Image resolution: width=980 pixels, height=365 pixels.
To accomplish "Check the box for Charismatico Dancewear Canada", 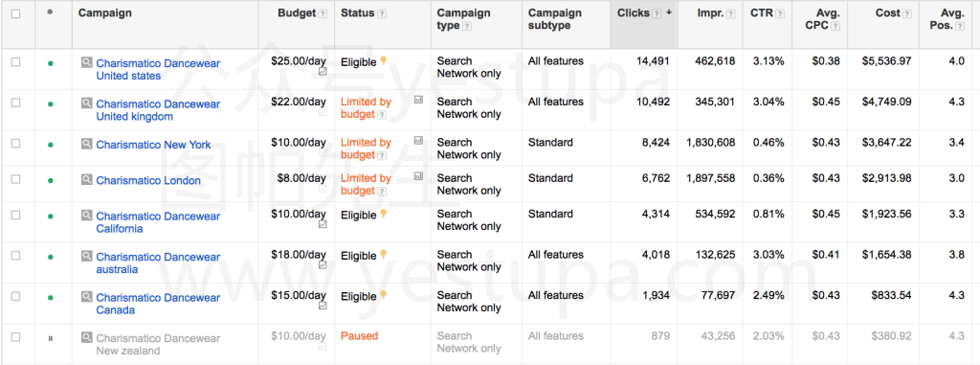I will pyautogui.click(x=15, y=296).
